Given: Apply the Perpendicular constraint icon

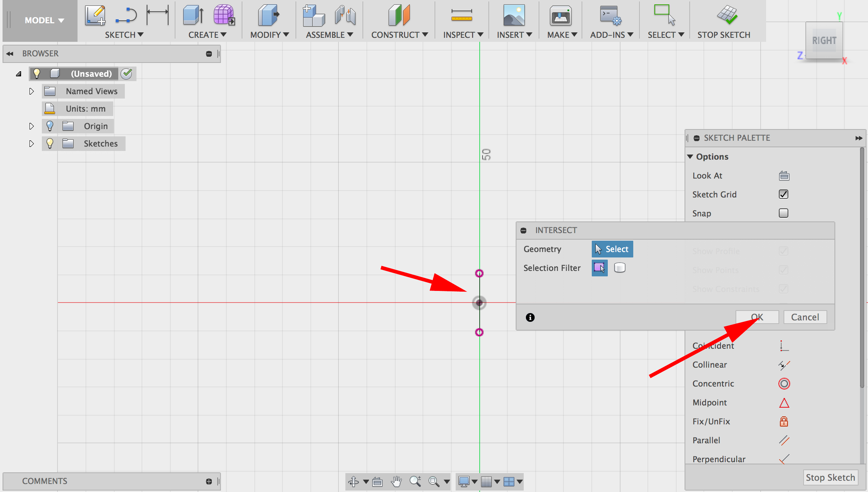Looking at the screenshot, I should pyautogui.click(x=784, y=459).
